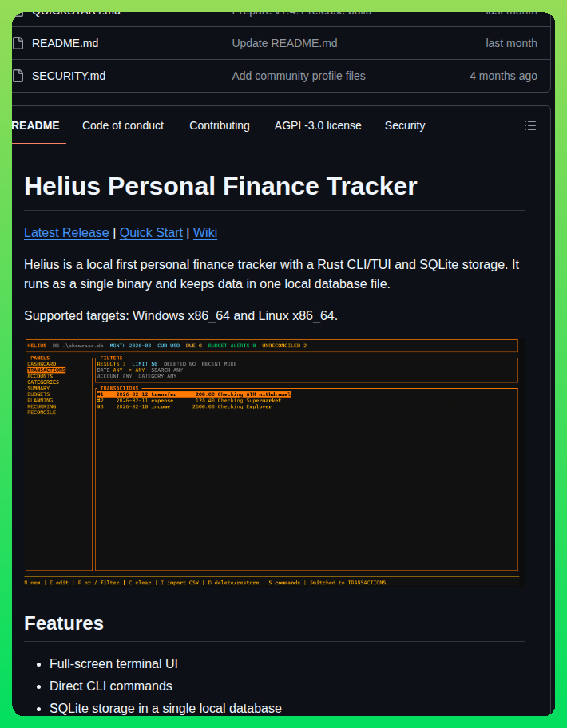This screenshot has height=728, width=567.
Task: Switch to the Contributing tab
Action: [x=219, y=125]
